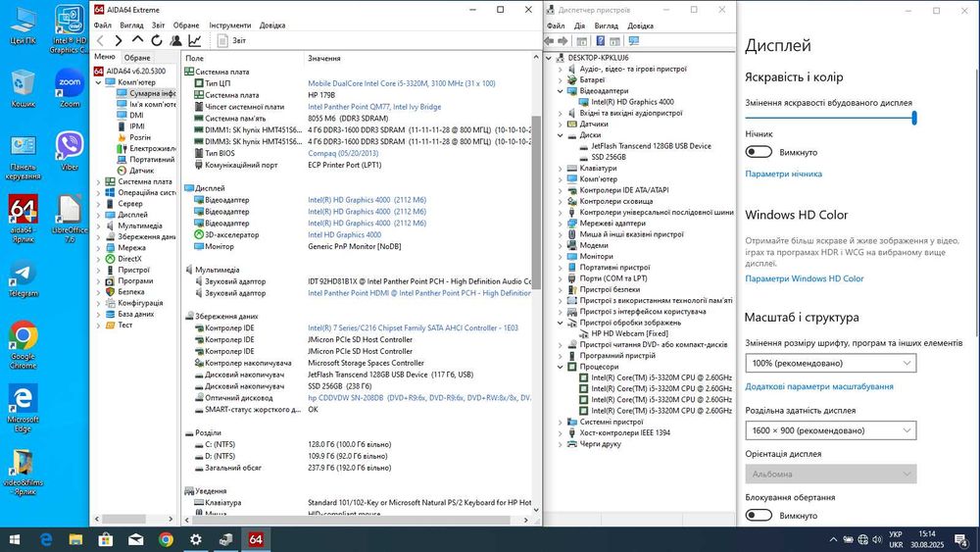Open Mail taskbar icon
The image size is (980, 552).
(135, 539)
